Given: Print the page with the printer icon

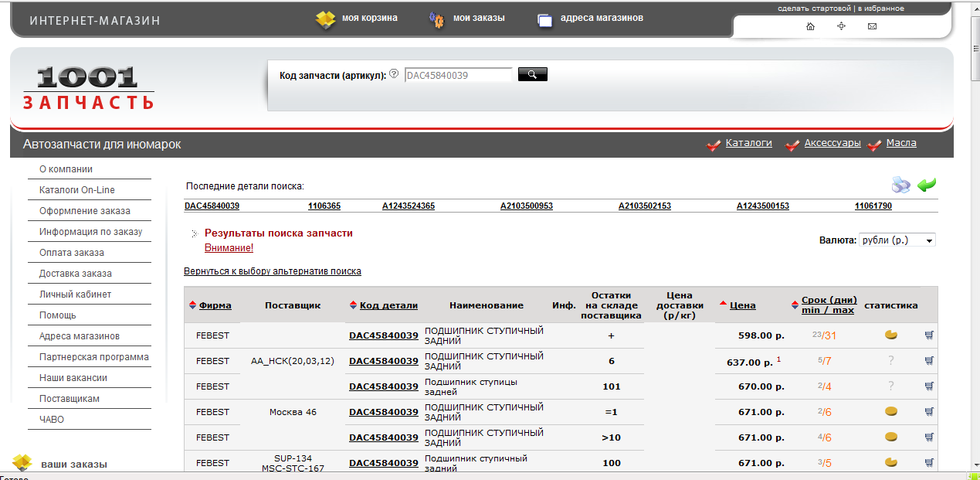Looking at the screenshot, I should (x=901, y=185).
